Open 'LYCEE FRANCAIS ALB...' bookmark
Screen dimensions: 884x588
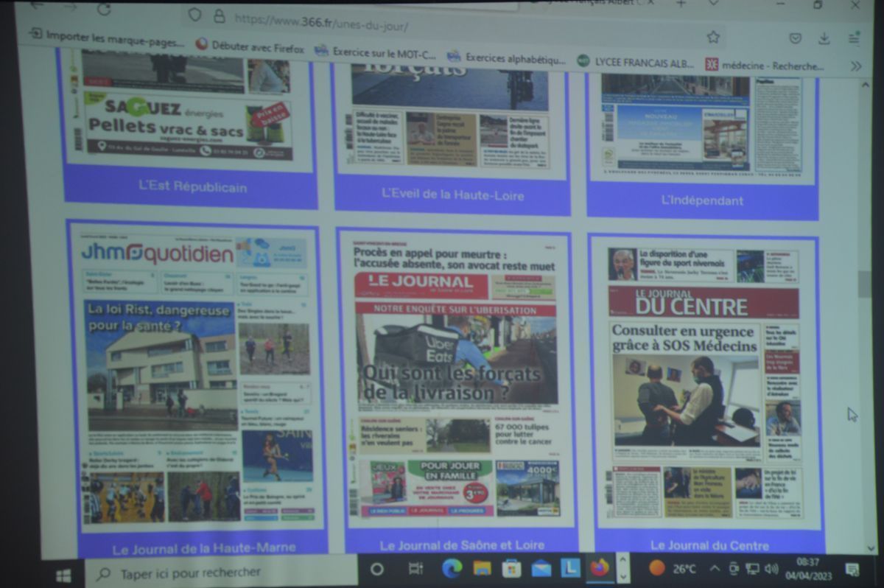click(636, 63)
